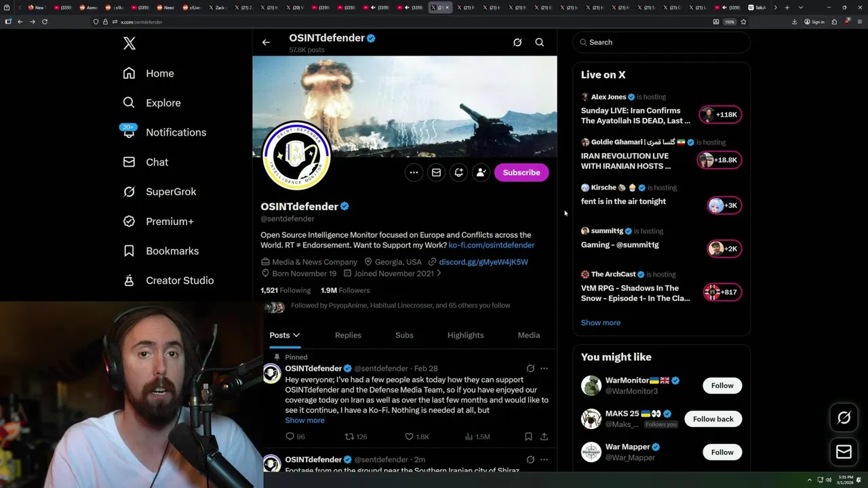
Task: Show more under Live on X
Action: 600,323
